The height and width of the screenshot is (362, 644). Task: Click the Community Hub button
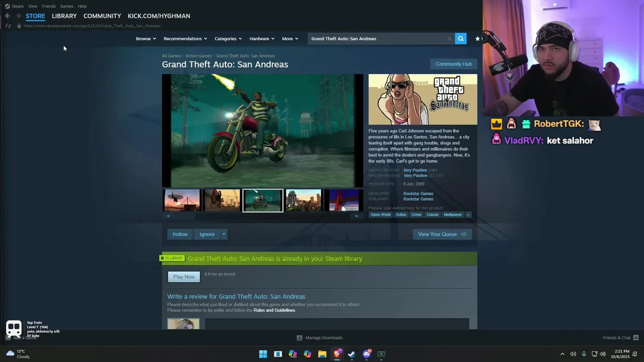pos(454,64)
